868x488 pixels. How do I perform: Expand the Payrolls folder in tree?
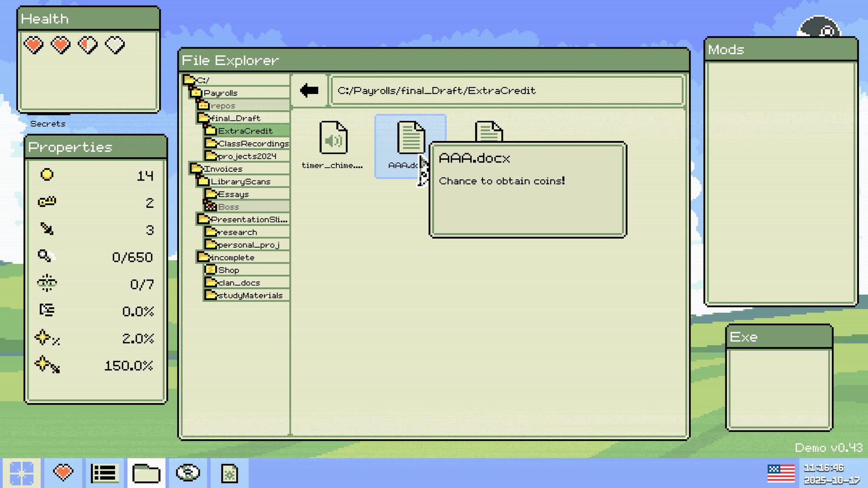(x=220, y=93)
